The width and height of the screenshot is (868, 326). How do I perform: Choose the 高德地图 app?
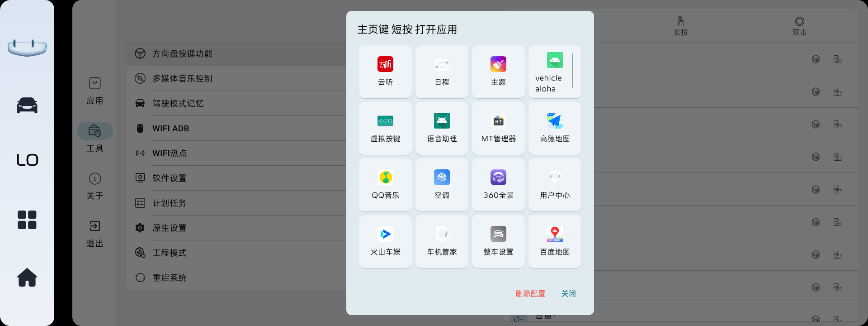pyautogui.click(x=555, y=128)
